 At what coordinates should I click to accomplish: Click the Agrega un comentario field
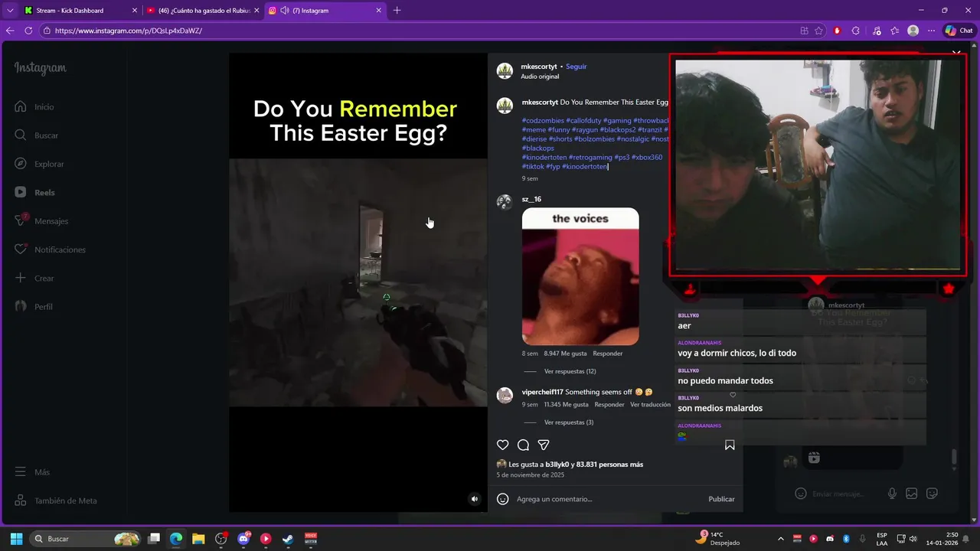point(608,499)
